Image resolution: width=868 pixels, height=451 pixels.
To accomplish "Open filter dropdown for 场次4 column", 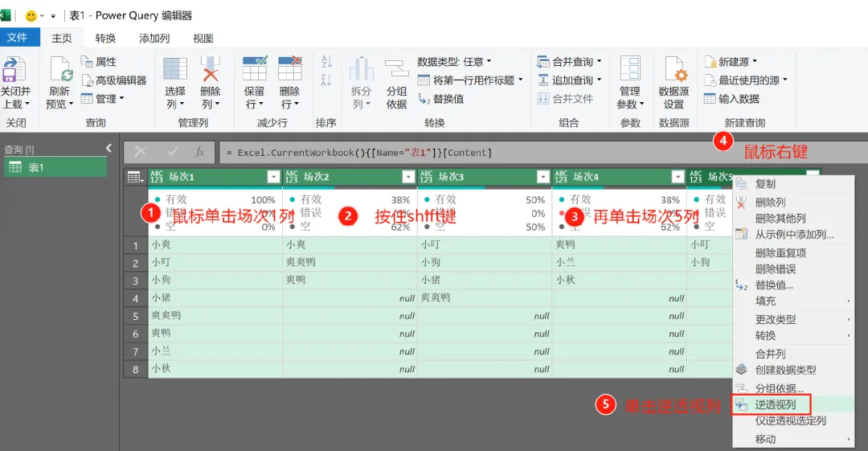I will tap(678, 177).
